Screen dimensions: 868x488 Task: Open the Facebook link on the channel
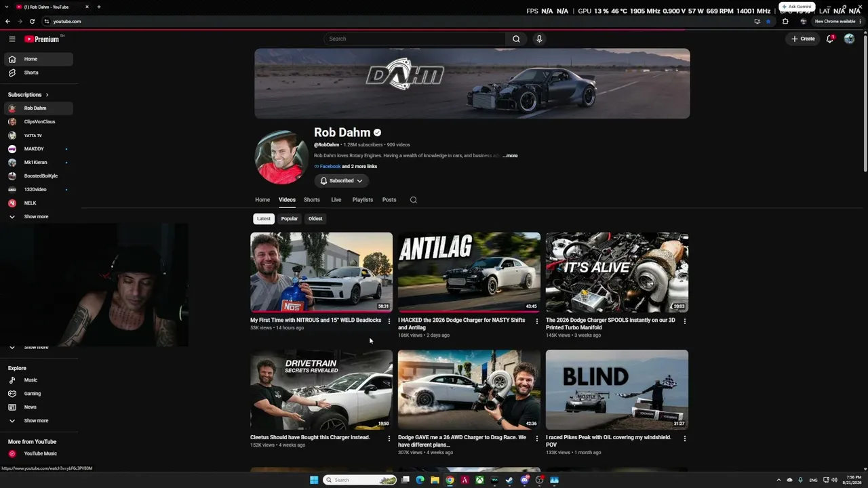tap(330, 167)
